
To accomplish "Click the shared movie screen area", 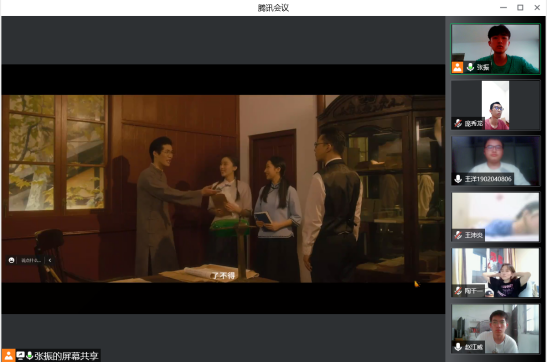I will tap(223, 189).
